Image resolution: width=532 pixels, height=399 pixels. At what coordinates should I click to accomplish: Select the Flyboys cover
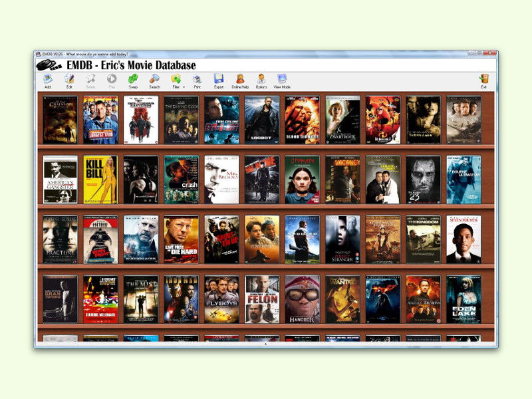(221, 299)
